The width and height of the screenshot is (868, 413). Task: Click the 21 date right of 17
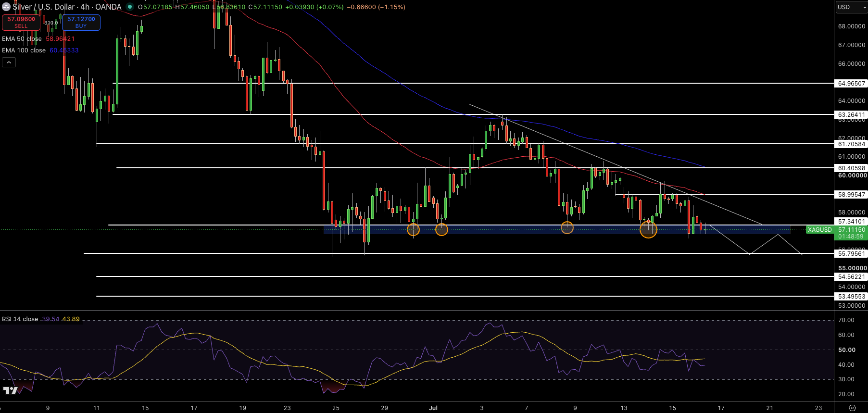[769, 408]
